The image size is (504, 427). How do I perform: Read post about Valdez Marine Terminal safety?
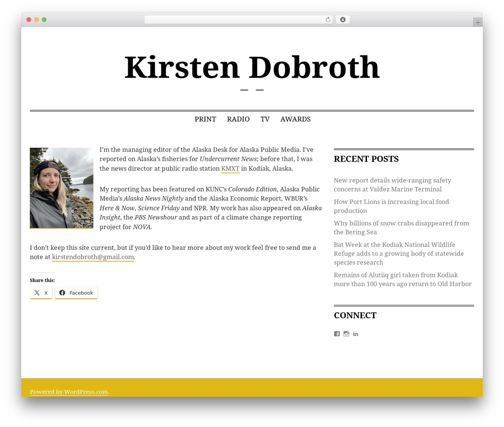[x=393, y=185]
